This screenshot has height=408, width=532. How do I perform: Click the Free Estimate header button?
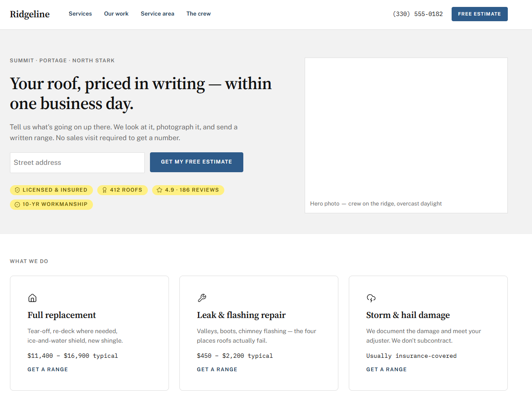480,14
